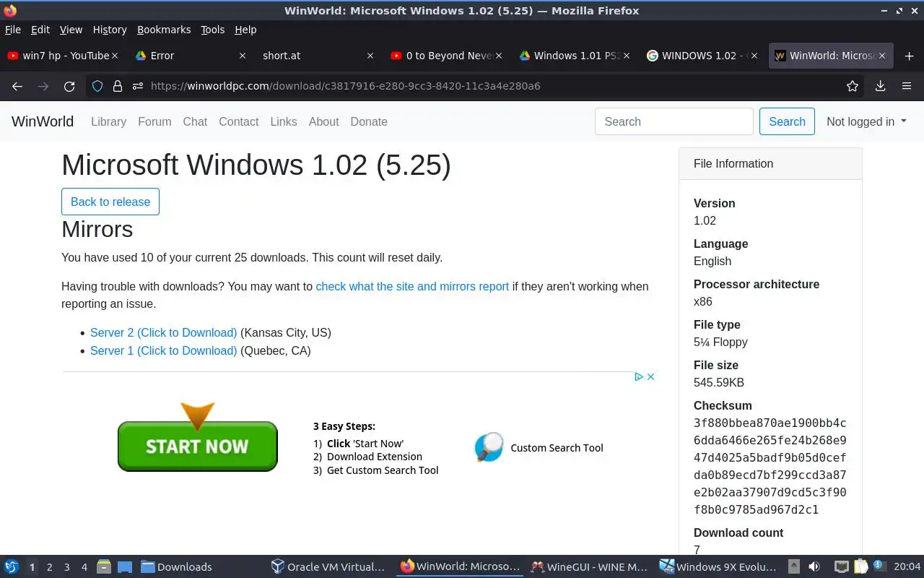Click the eject removable media tray icon
Screen dimensions: 924x578
coord(794,566)
